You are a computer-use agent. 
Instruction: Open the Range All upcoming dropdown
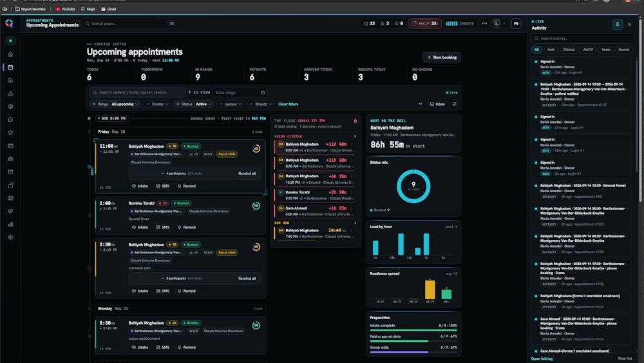coord(115,104)
